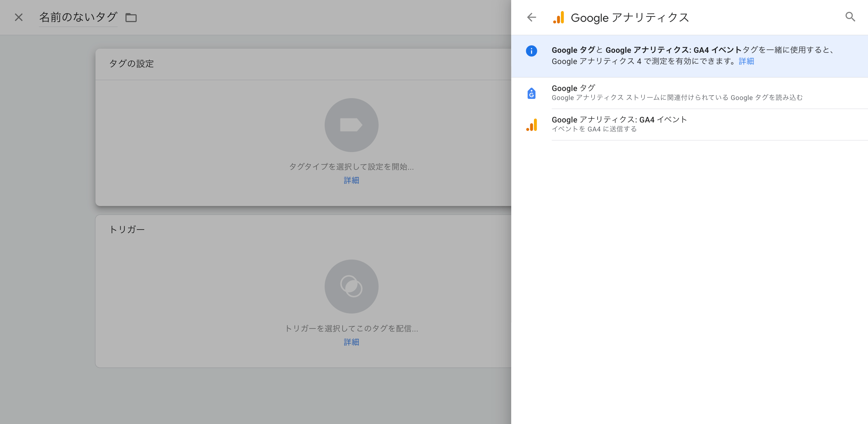868x424 pixels.
Task: Open the 詳細 link in the info banner
Action: pyautogui.click(x=746, y=61)
